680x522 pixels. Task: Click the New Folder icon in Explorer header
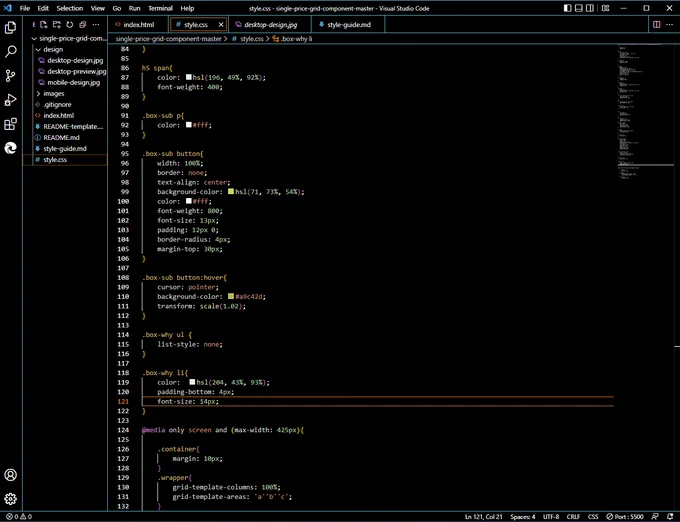coord(57,25)
